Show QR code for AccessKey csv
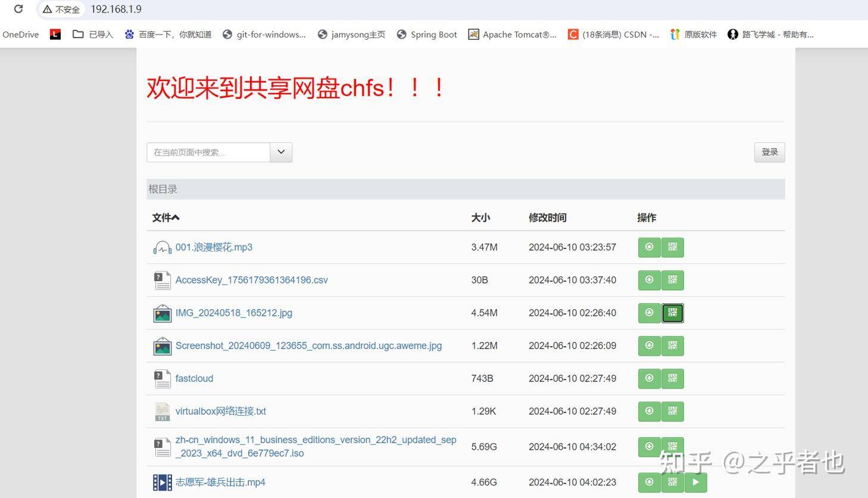The image size is (868, 498). [x=673, y=280]
